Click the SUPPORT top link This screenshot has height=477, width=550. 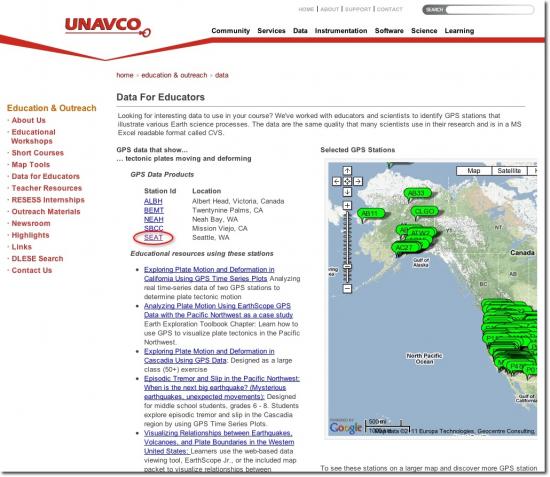click(x=358, y=9)
